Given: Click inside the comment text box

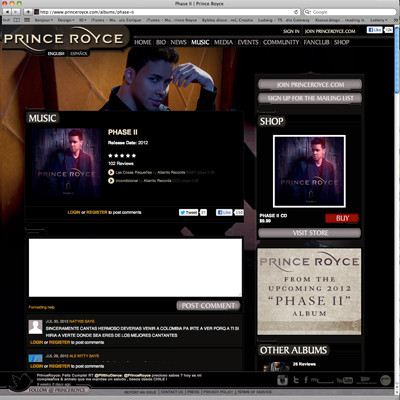Looking at the screenshot, I should [135, 268].
